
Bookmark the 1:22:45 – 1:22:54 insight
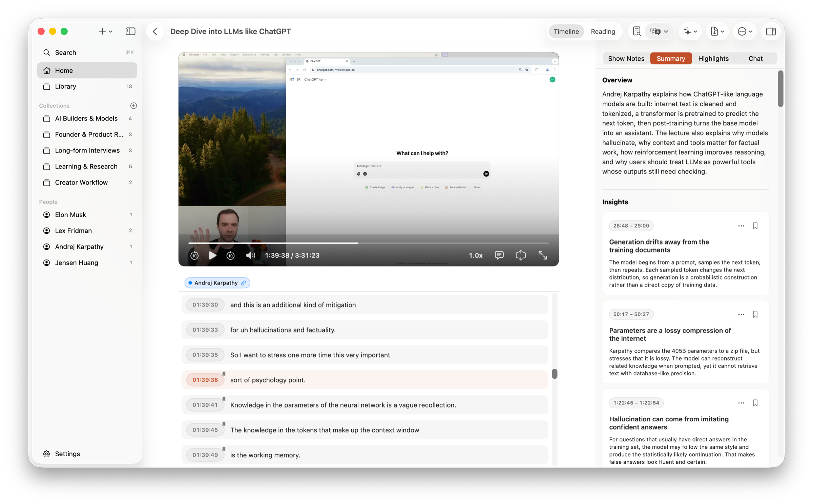[755, 403]
